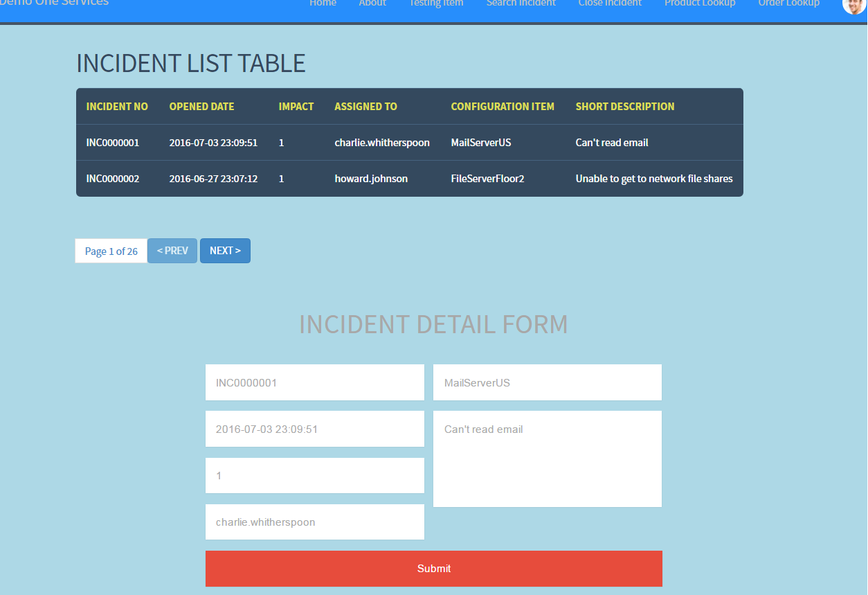868x595 pixels.
Task: Submit the incident detail form
Action: [433, 568]
